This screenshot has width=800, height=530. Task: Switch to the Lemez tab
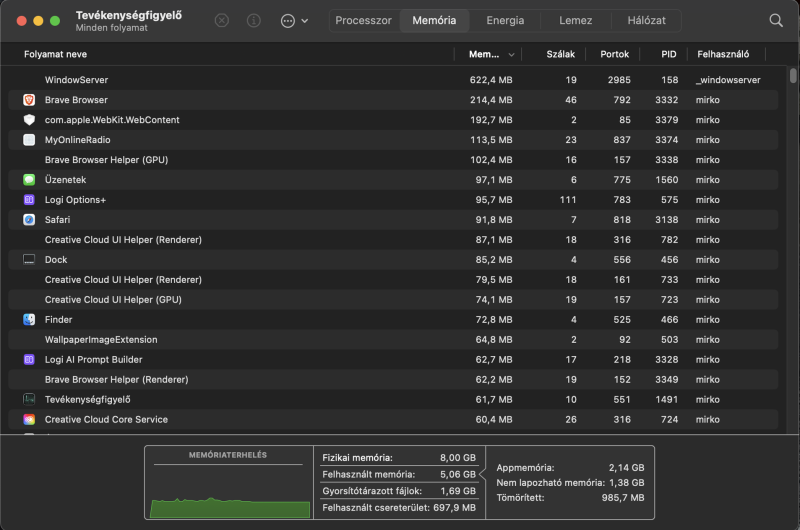pos(576,20)
